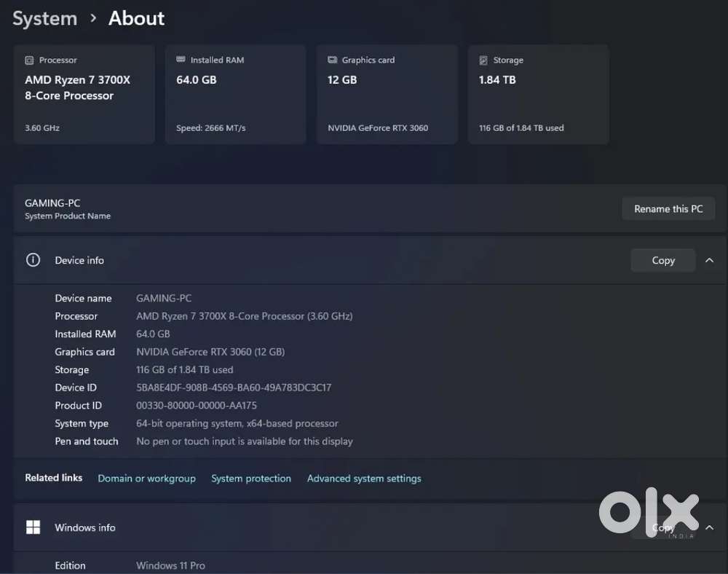Open the Storage 1.84 TB card
This screenshot has height=574, width=728.
(538, 95)
